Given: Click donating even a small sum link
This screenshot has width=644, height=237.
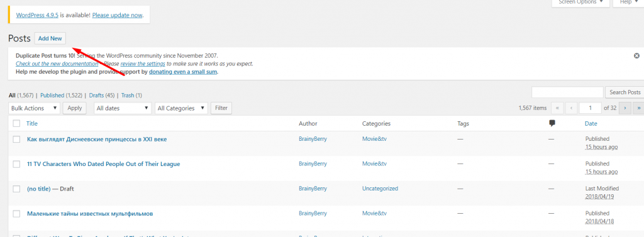Looking at the screenshot, I should tap(183, 72).
